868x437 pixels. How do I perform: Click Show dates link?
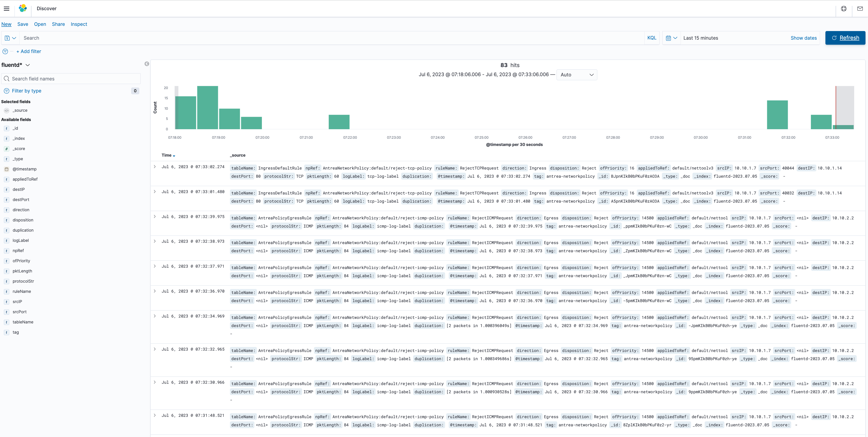803,38
